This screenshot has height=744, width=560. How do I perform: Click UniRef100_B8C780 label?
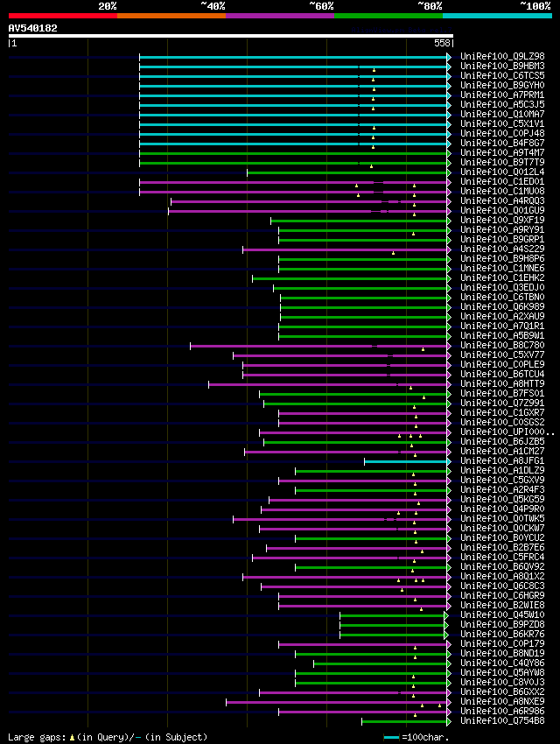pyautogui.click(x=502, y=346)
